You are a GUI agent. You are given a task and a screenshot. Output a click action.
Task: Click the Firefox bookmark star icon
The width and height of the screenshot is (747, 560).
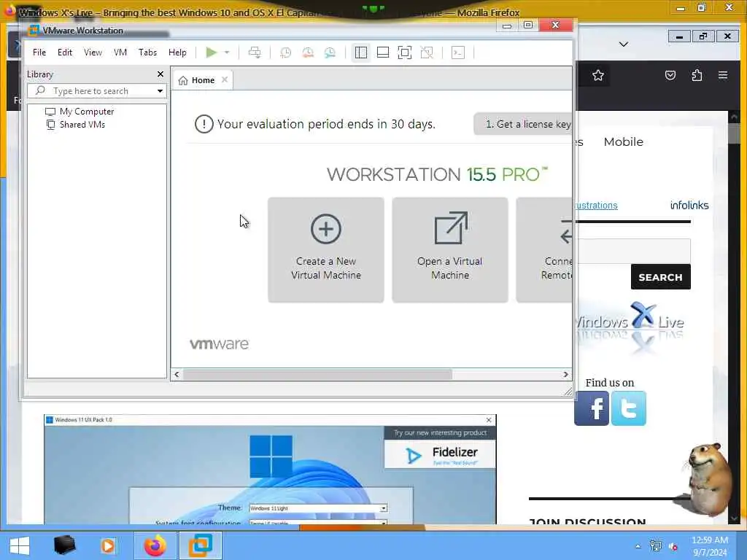tap(598, 75)
